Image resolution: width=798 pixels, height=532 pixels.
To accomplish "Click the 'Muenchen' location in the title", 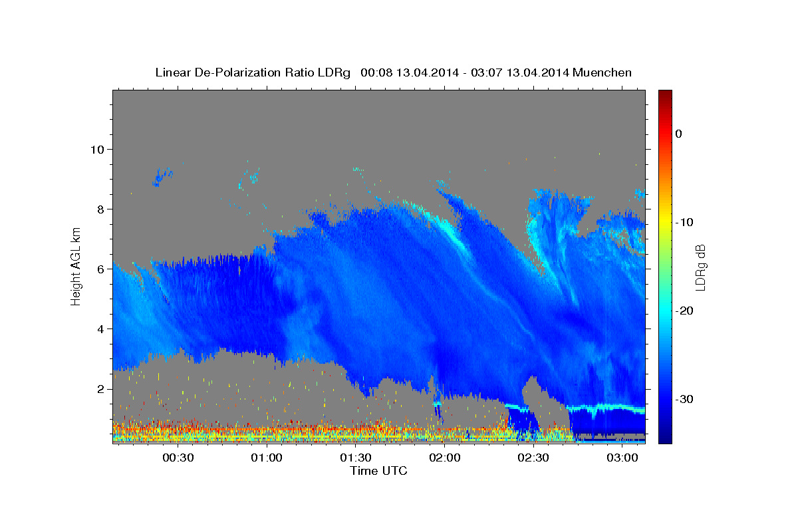I will click(x=602, y=72).
